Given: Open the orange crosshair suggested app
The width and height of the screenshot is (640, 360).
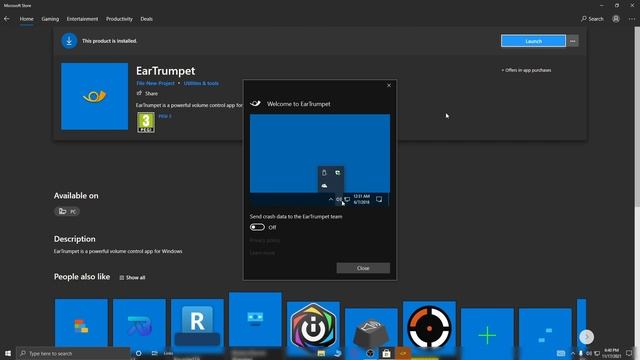Looking at the screenshot, I should (429, 325).
